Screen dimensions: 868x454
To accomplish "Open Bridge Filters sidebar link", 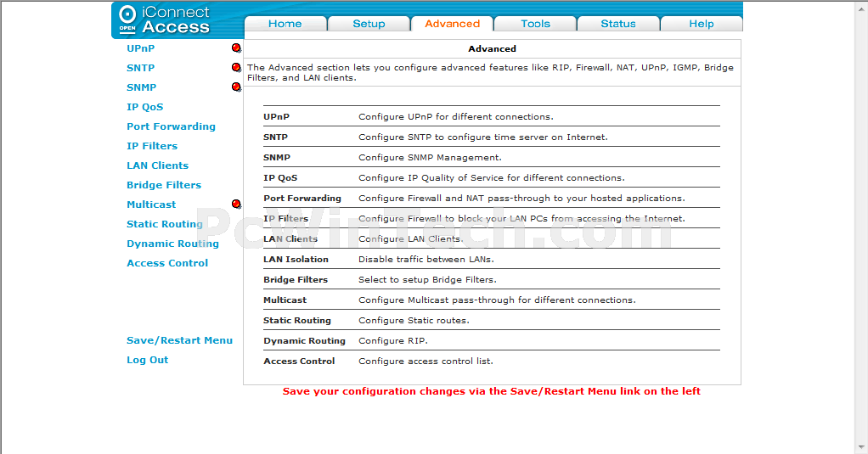I will [x=164, y=185].
